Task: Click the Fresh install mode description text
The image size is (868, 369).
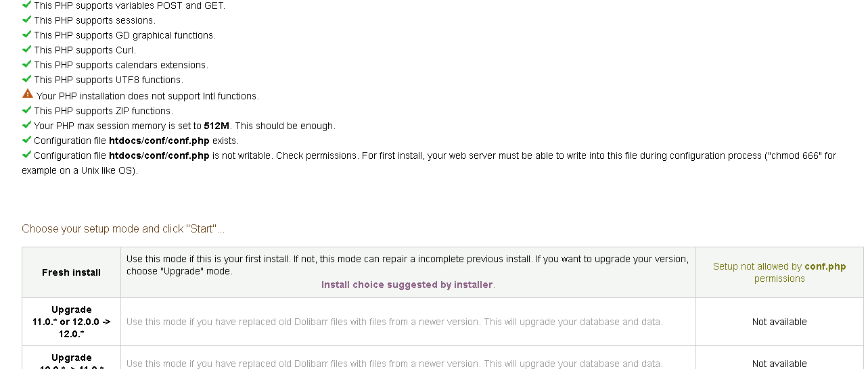Action: click(407, 265)
